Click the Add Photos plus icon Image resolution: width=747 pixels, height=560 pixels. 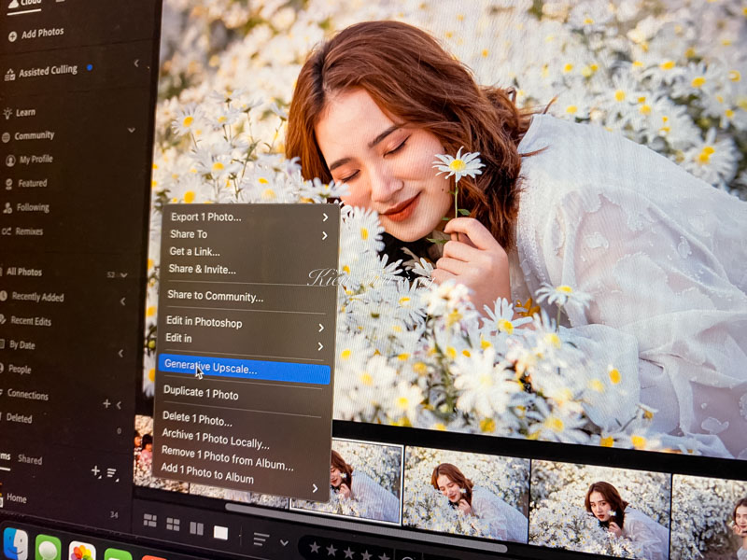click(12, 36)
